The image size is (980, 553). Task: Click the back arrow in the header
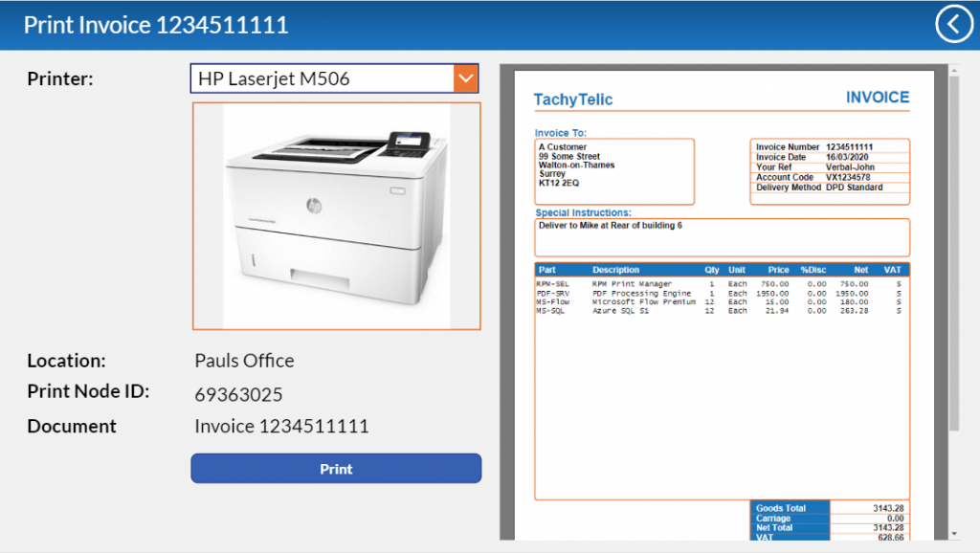click(953, 23)
